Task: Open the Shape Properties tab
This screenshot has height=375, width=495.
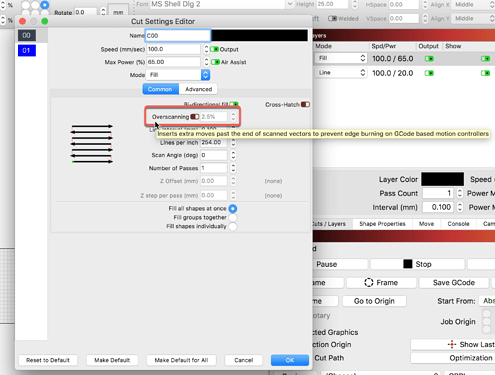Action: [382, 224]
